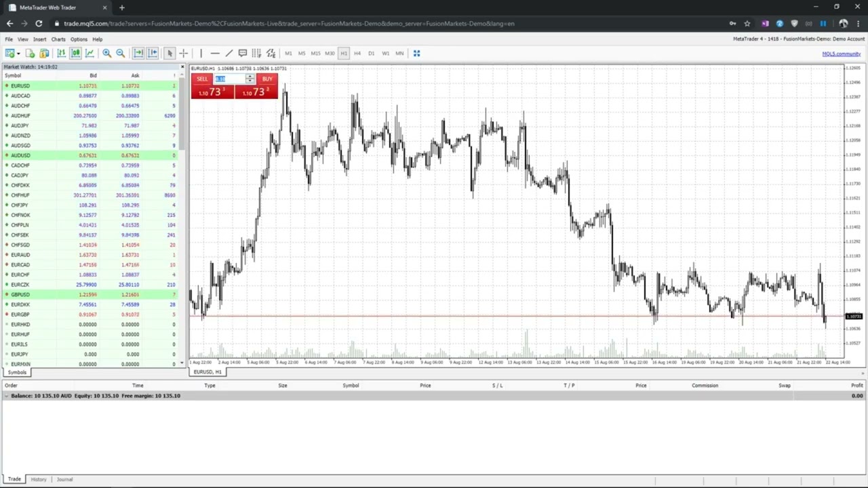Screen dimensions: 868x488
Task: Click the Ask column header in Market Watch
Action: [135, 75]
